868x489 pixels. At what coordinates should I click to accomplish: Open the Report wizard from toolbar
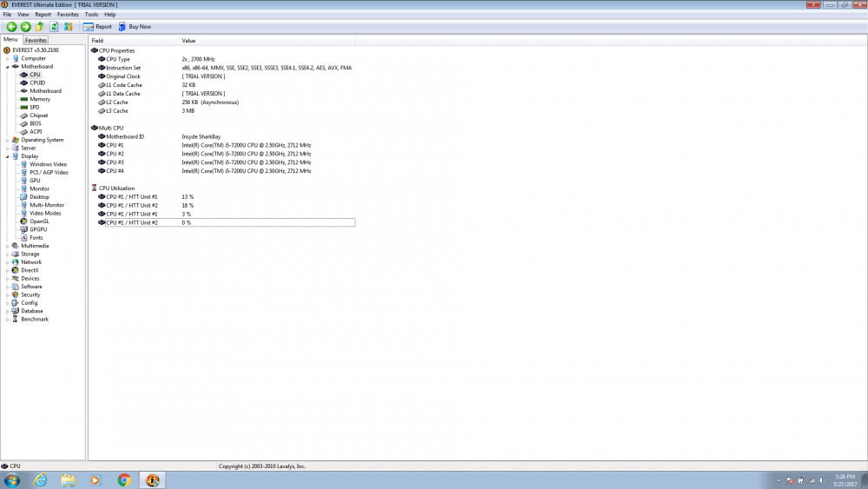97,27
